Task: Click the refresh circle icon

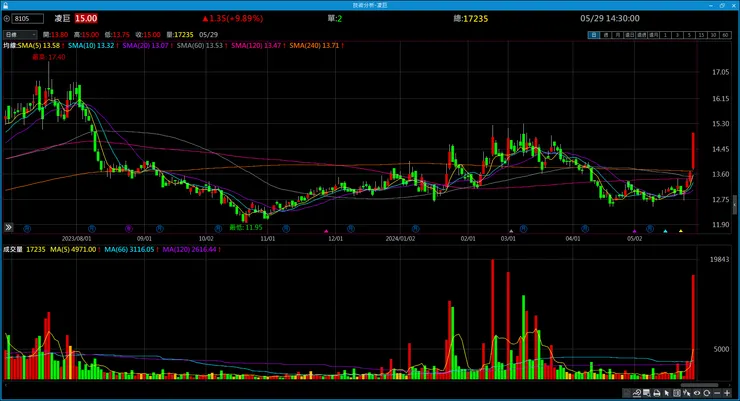Action: (x=706, y=393)
